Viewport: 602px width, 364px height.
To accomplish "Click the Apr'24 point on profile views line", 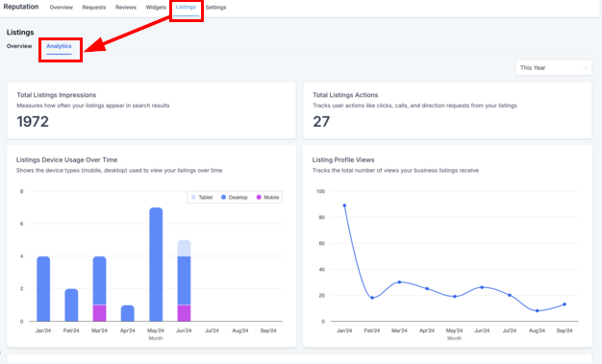I will (427, 288).
